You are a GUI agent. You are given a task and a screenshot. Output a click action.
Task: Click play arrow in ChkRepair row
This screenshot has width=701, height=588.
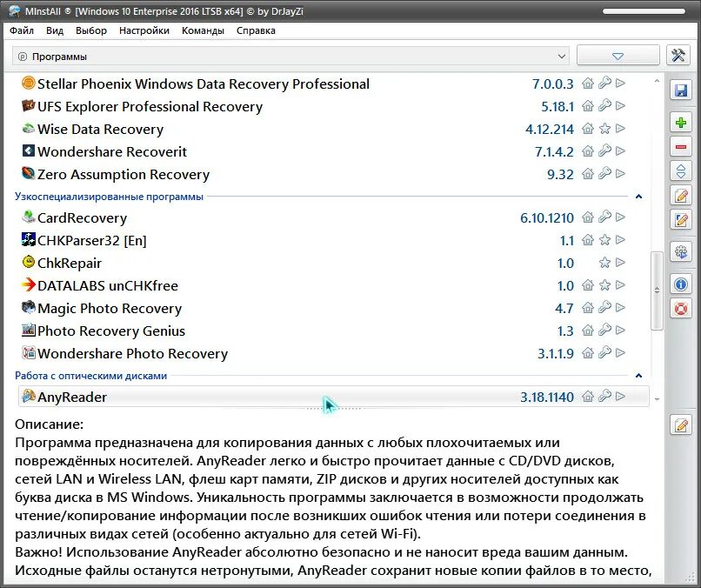tap(620, 262)
